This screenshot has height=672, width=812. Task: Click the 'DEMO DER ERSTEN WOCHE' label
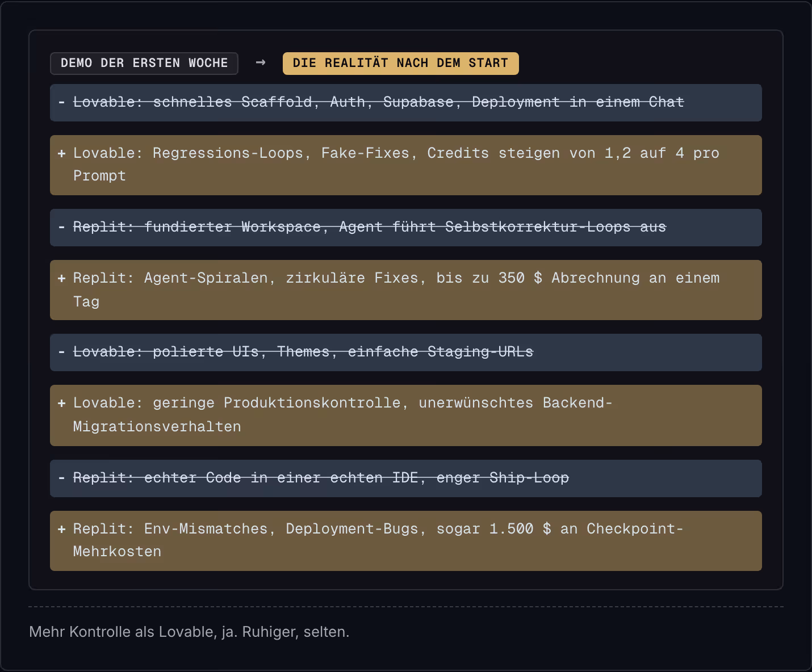tap(144, 63)
